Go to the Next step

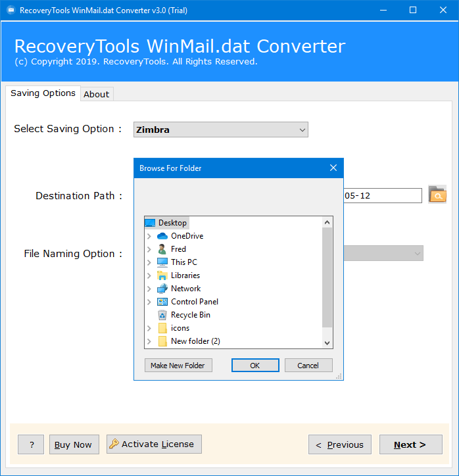(x=410, y=444)
